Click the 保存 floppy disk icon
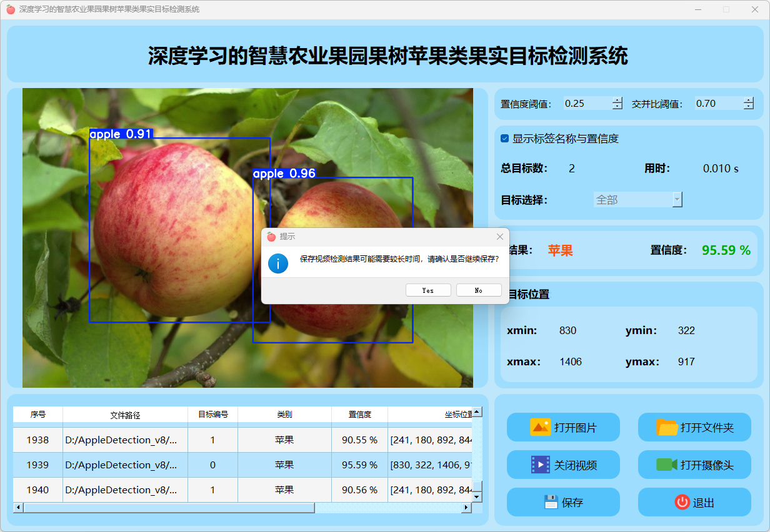Viewport: 770px width, 532px height. 551,502
